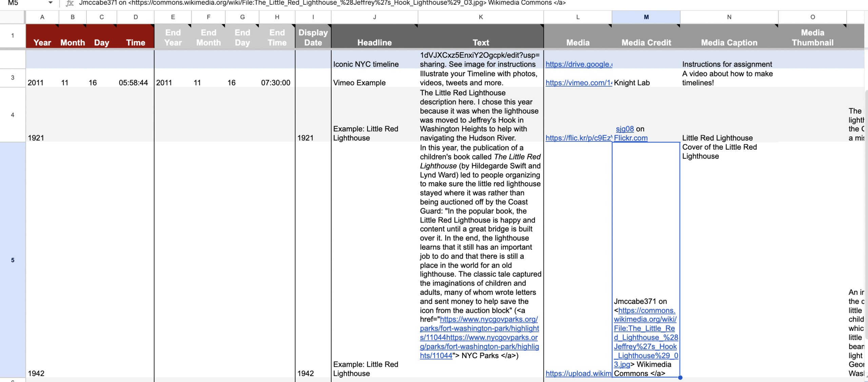The image size is (868, 382).
Task: Click the formula bar text
Action: tap(322, 3)
